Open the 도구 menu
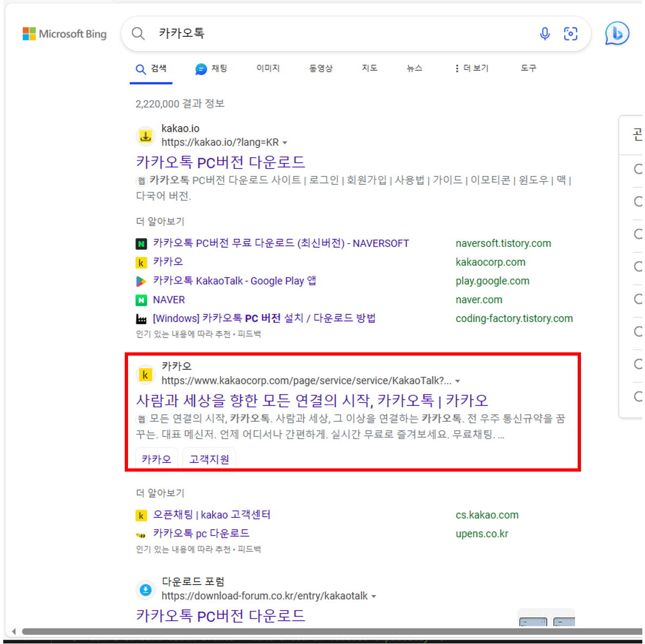645x644 pixels. [528, 68]
